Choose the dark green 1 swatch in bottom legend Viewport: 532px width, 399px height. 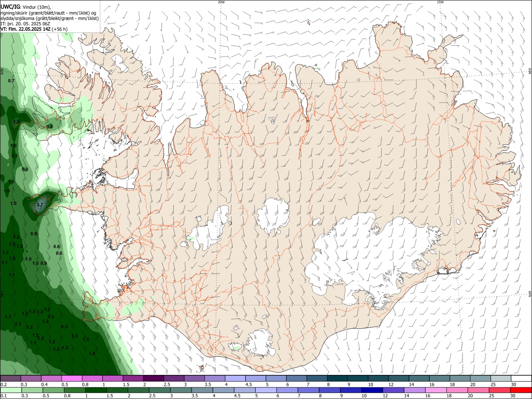point(96,390)
